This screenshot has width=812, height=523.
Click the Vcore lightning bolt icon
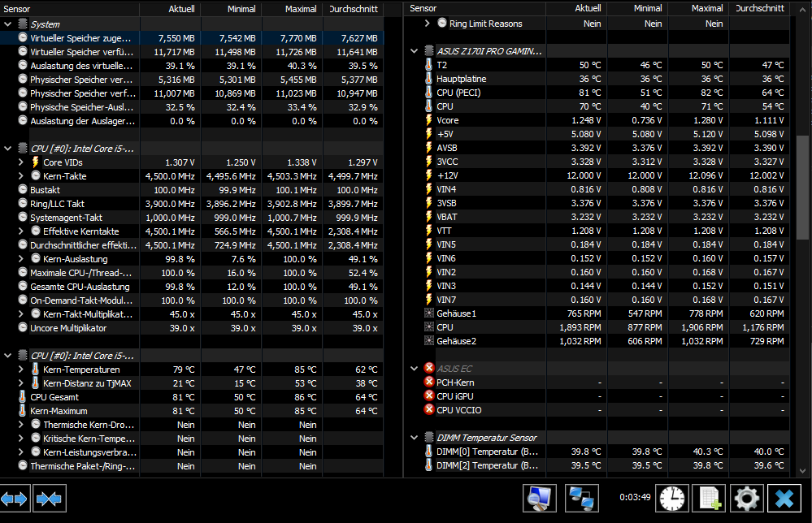pos(429,119)
